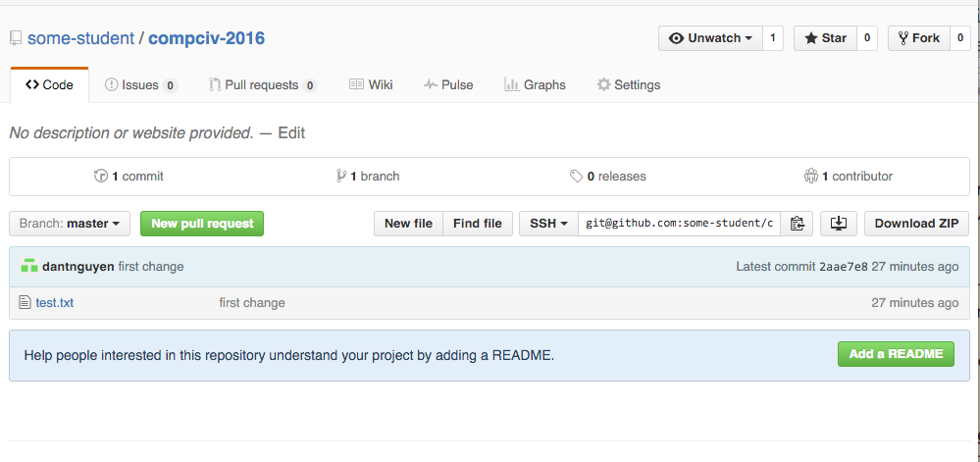
Task: Click the compciv-2016 repository link
Action: [206, 39]
